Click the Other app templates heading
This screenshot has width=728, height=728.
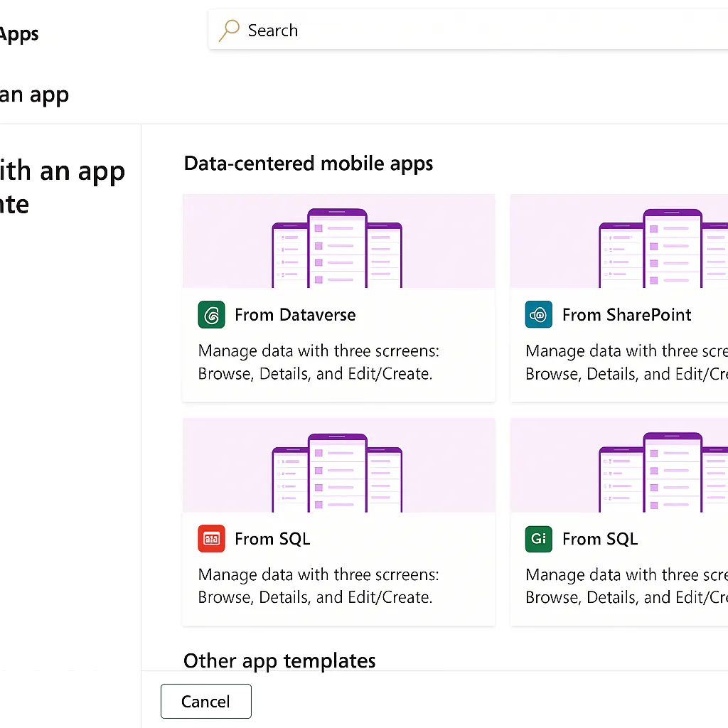(279, 660)
